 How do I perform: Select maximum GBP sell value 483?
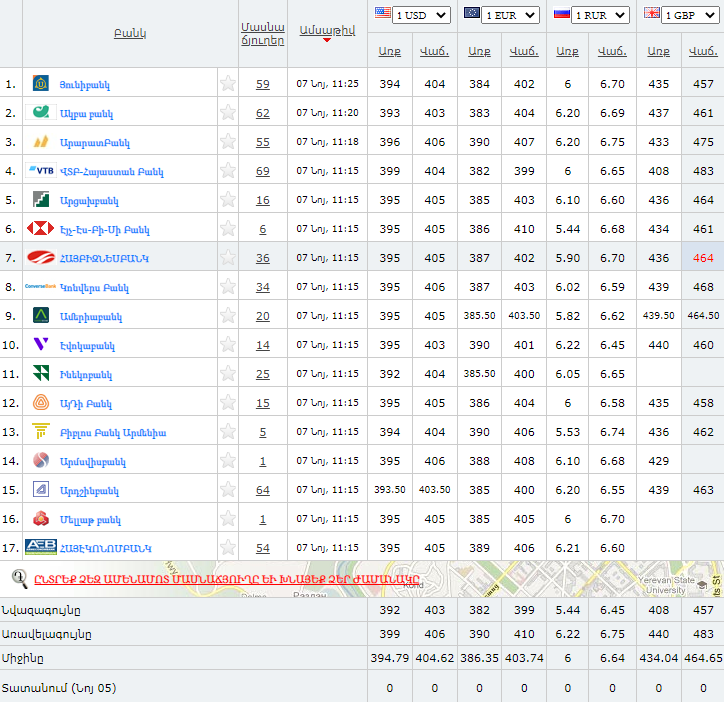pos(703,634)
